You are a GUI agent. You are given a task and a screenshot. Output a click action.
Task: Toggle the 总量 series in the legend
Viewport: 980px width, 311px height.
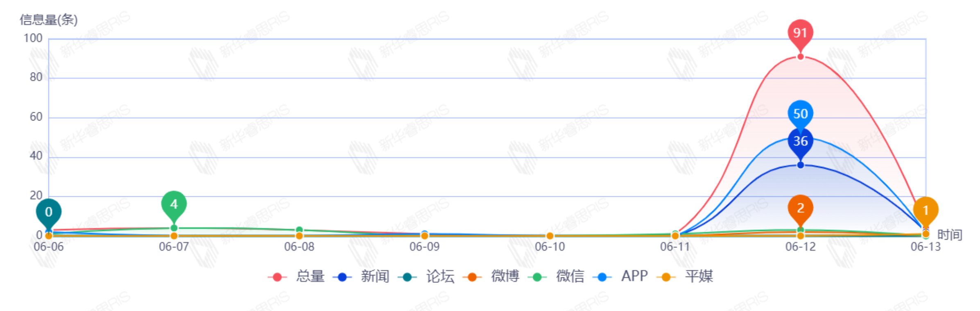point(296,277)
